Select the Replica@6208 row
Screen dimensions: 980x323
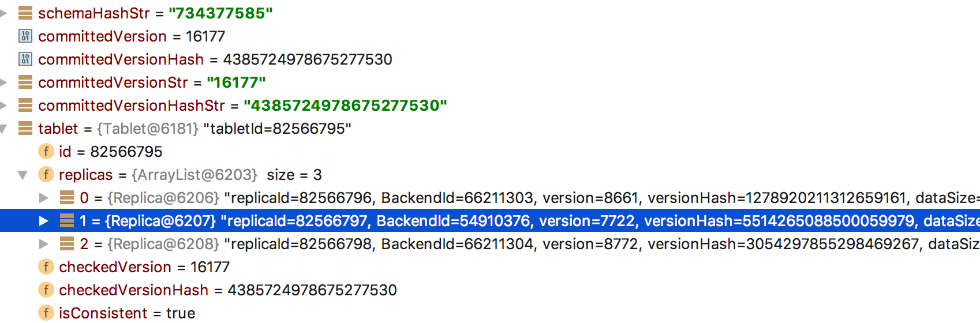coord(490,244)
